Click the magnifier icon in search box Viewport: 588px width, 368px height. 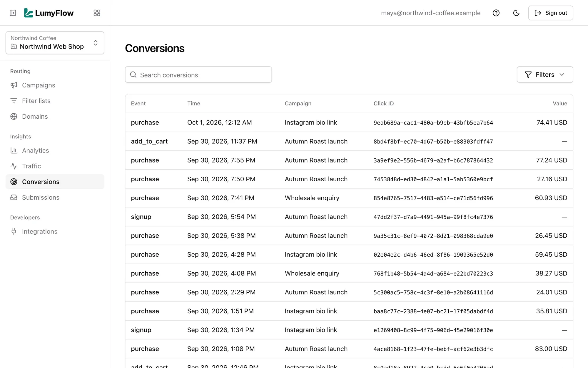pos(133,75)
